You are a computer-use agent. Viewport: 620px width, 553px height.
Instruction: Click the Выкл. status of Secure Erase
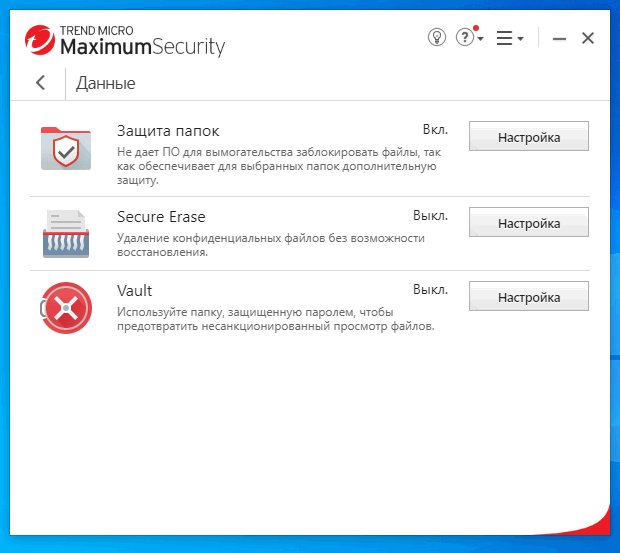coord(431,215)
